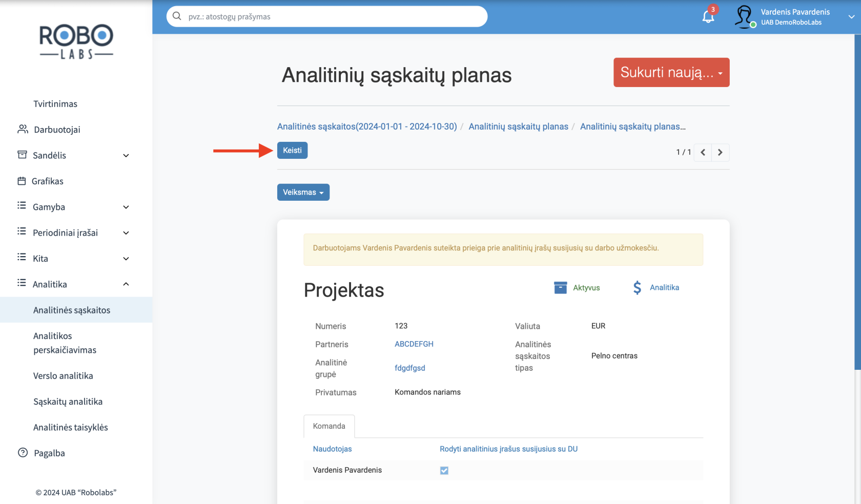Open the fdgdfgsd analytic group link
Viewport: 861px width, 504px height.
click(x=410, y=368)
